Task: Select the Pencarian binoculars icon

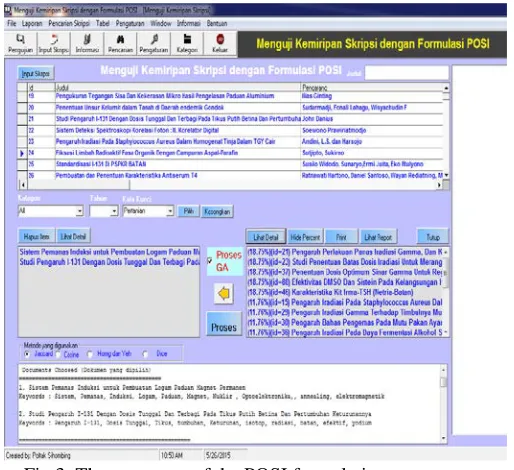Action: tap(121, 39)
